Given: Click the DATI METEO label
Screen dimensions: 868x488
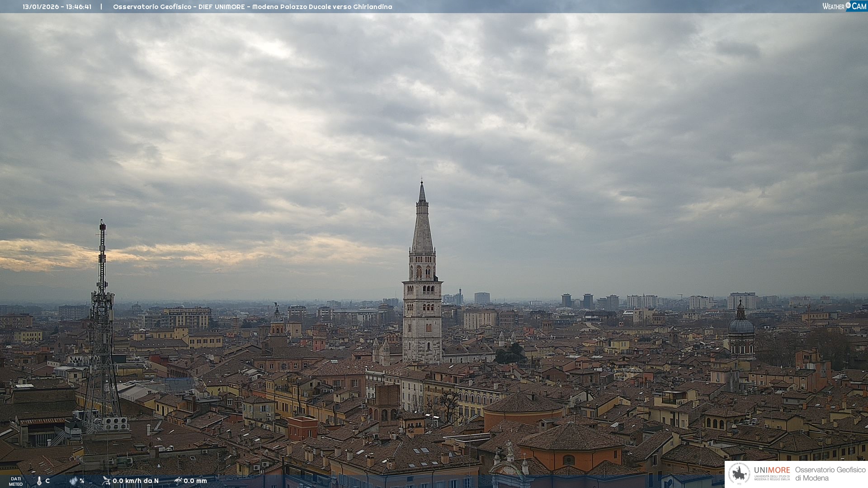Looking at the screenshot, I should click(16, 482).
